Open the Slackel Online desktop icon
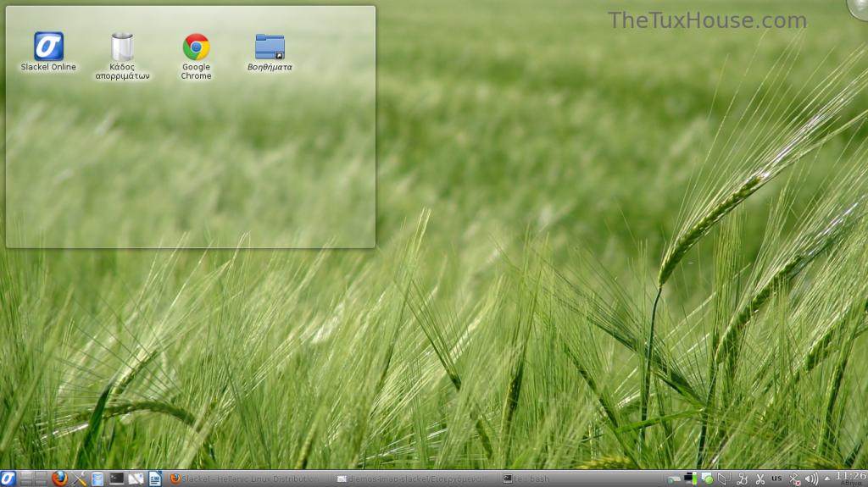Screen dimensions: 868x487 tap(48, 51)
